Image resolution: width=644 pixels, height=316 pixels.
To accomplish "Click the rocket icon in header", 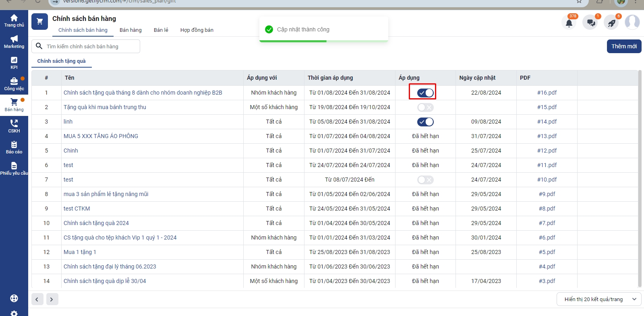I will pyautogui.click(x=611, y=23).
